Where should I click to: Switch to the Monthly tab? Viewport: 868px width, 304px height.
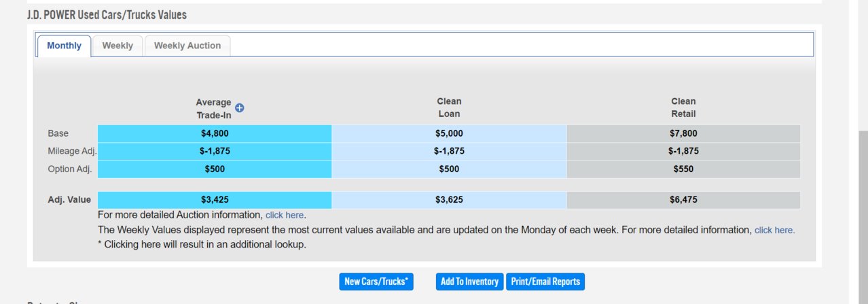65,46
